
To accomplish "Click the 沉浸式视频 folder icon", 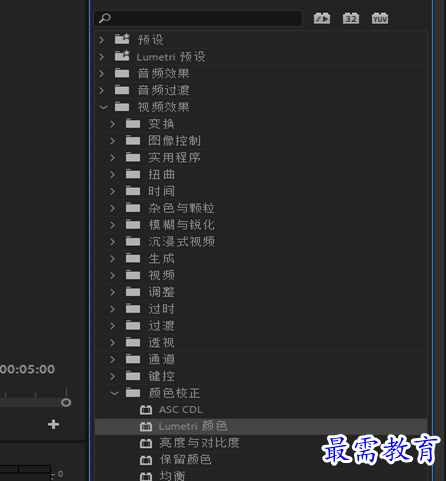I will [133, 241].
